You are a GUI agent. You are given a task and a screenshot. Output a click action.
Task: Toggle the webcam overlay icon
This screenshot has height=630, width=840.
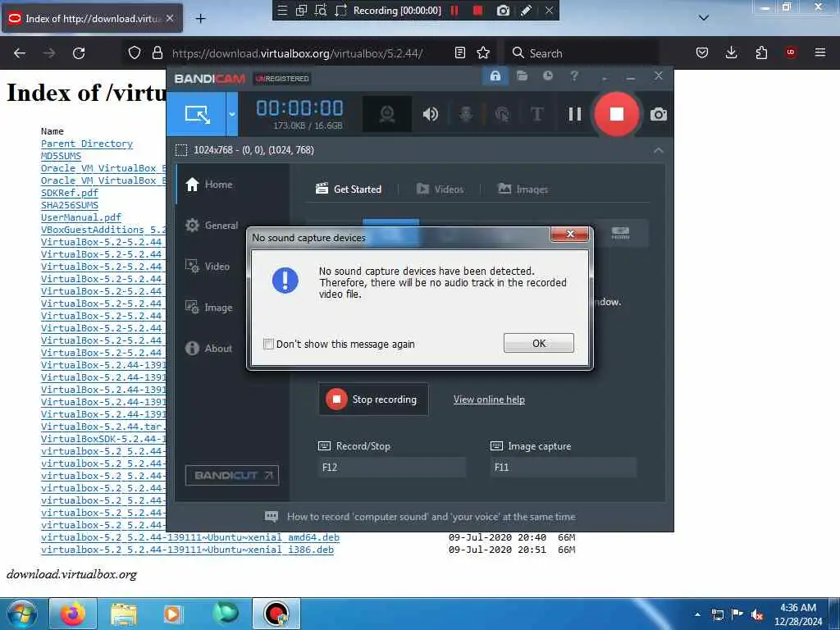[x=387, y=113]
